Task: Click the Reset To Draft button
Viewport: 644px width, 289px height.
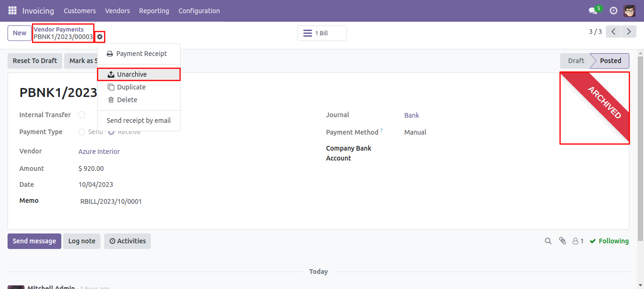Action: coord(35,61)
